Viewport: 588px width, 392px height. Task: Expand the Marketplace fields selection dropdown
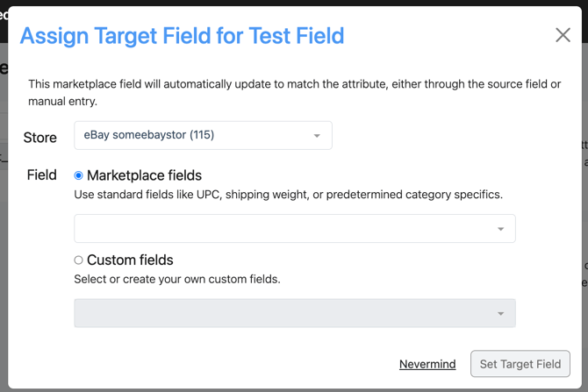coord(295,228)
